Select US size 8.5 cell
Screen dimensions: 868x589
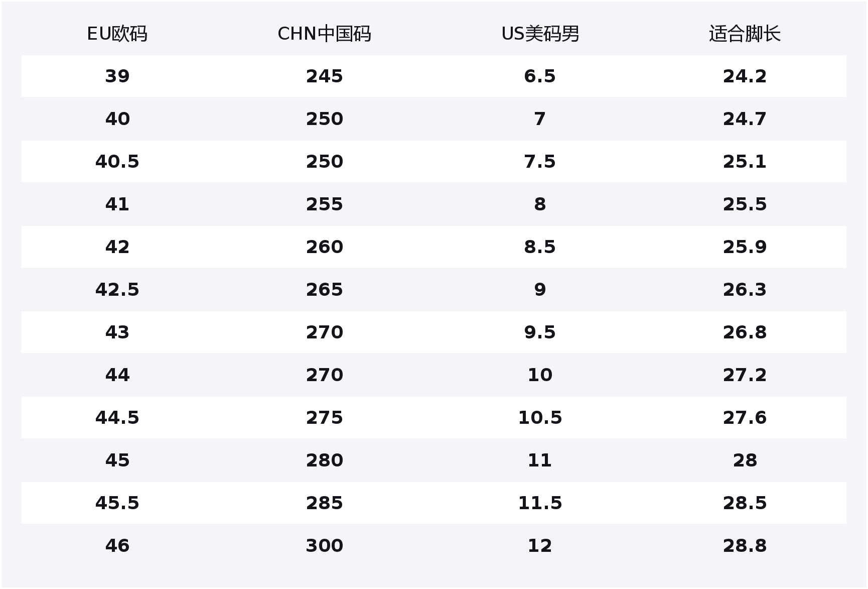tap(540, 247)
